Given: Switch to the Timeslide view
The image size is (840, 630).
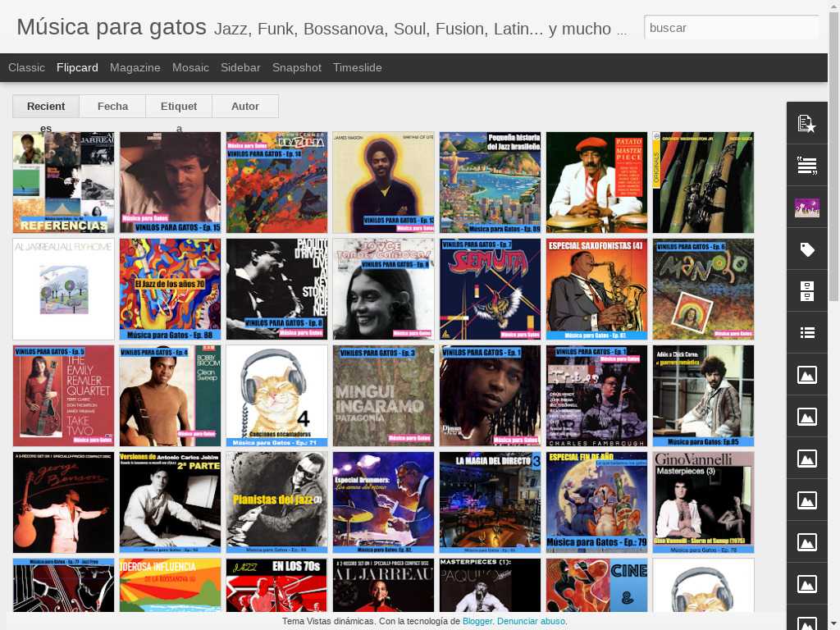Looking at the screenshot, I should 358,67.
